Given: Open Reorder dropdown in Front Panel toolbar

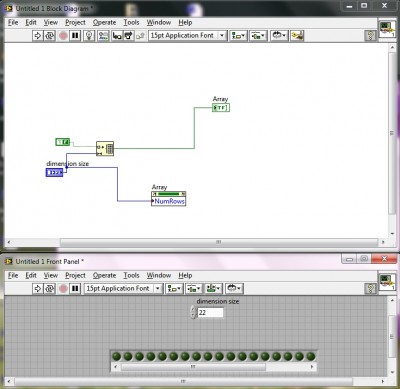Looking at the screenshot, I should click(x=234, y=288).
